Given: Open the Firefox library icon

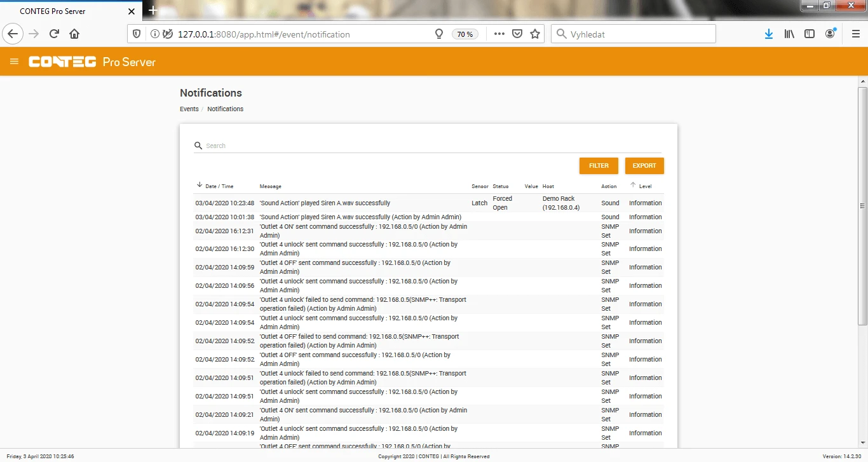Looking at the screenshot, I should pyautogui.click(x=789, y=34).
